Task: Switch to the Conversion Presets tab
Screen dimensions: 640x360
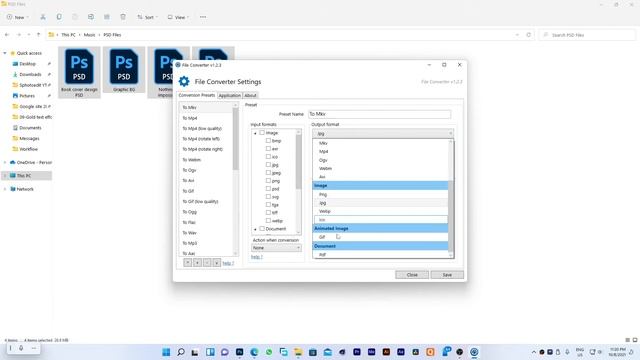Action: 197,95
